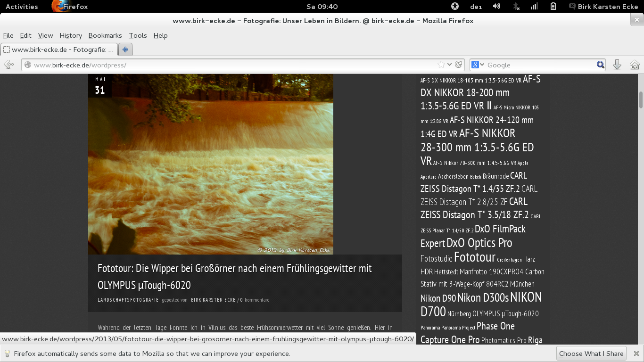This screenshot has height=362, width=644.
Task: Select the NIKON D700 tag
Action: click(x=481, y=304)
